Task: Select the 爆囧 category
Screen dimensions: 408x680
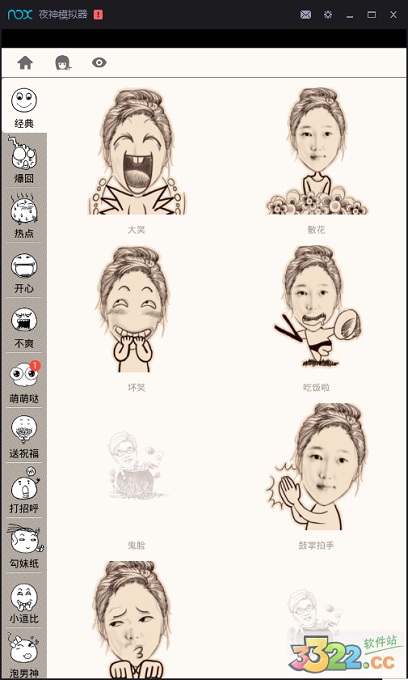Action: [x=24, y=160]
